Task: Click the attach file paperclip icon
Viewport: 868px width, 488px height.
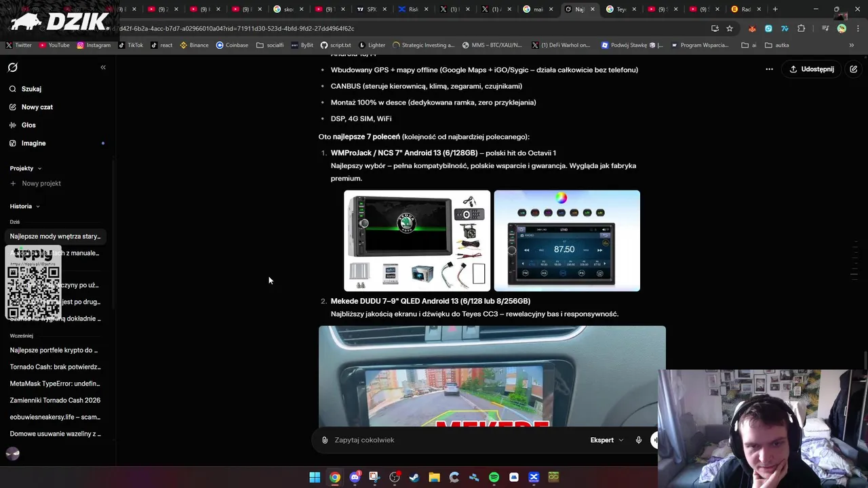Action: 325,440
